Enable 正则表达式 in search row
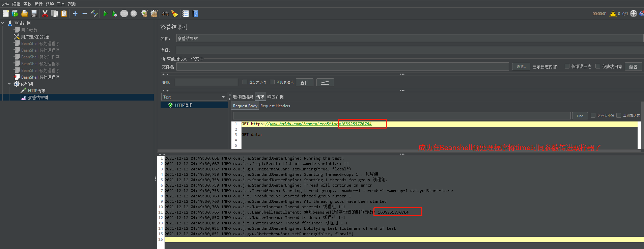The height and width of the screenshot is (249, 644). pos(272,82)
